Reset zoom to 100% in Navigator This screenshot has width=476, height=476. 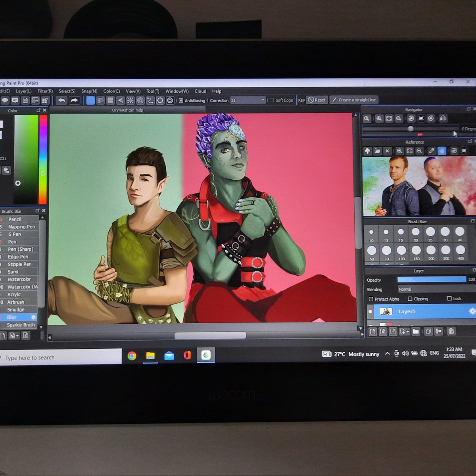367,118
